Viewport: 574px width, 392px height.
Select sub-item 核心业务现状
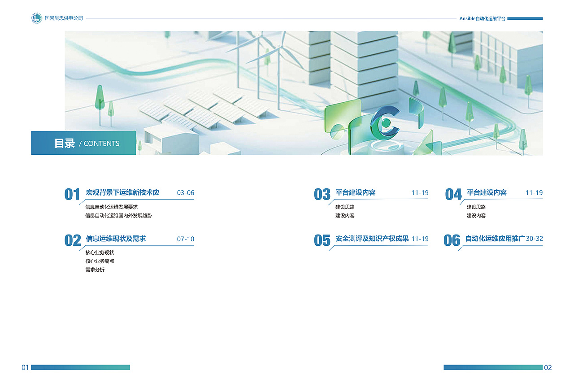coord(100,253)
